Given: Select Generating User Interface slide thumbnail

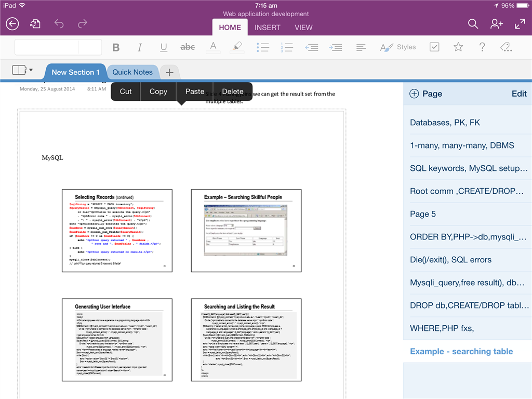Looking at the screenshot, I should pyautogui.click(x=117, y=340).
